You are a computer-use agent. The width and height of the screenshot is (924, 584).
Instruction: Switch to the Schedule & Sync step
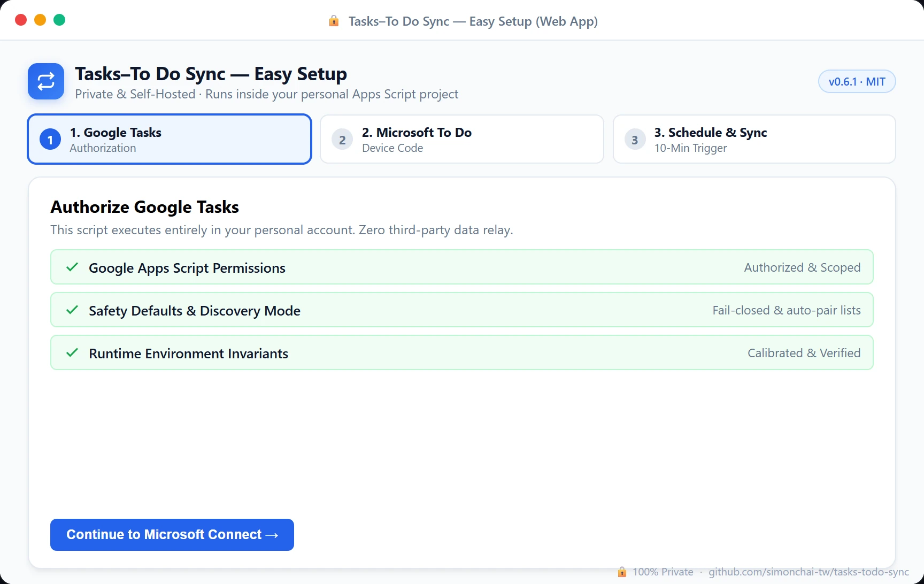754,139
